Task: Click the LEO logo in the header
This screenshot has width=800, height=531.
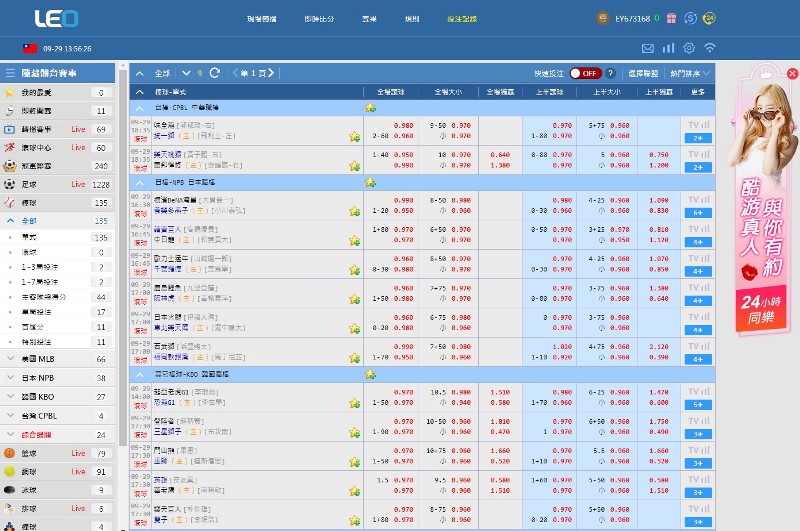Action: coord(56,18)
